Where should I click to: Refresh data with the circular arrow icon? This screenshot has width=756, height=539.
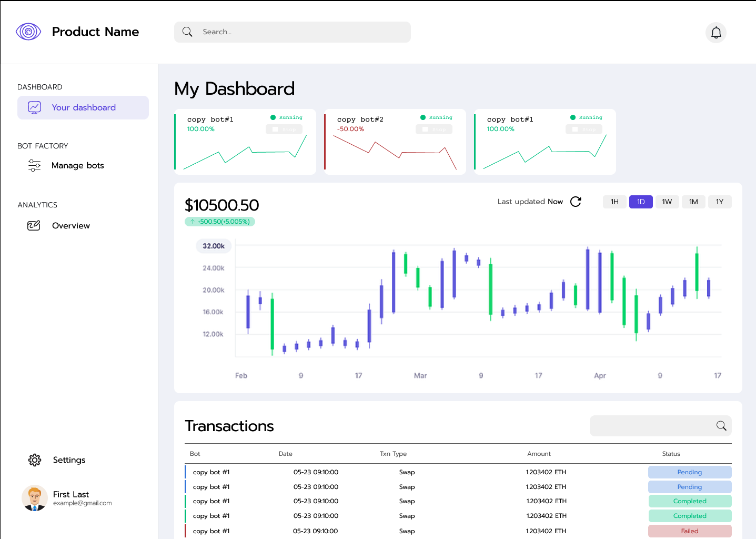[576, 202]
